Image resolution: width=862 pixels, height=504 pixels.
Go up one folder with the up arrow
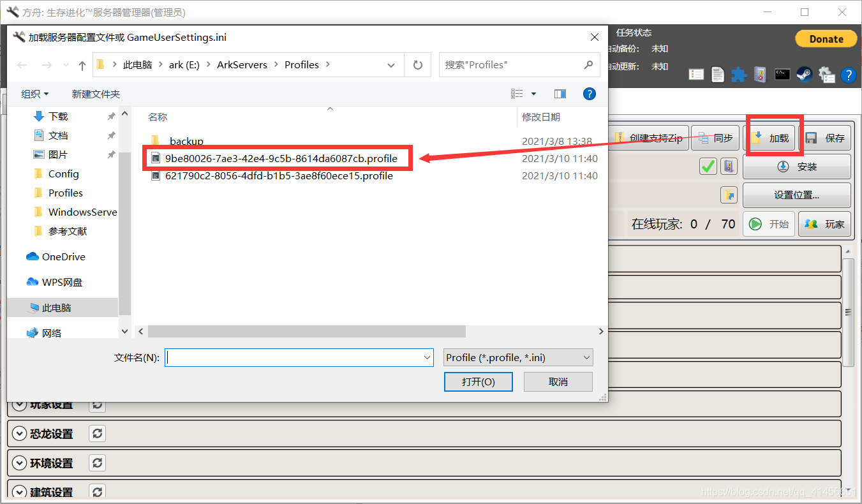(x=82, y=65)
